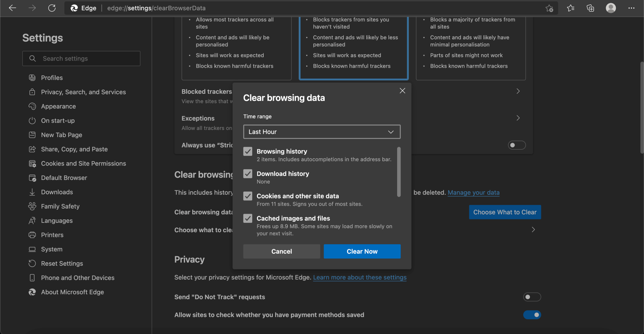Viewport: 644px width, 334px height.
Task: Expand the Exceptions row chevron
Action: tap(518, 118)
